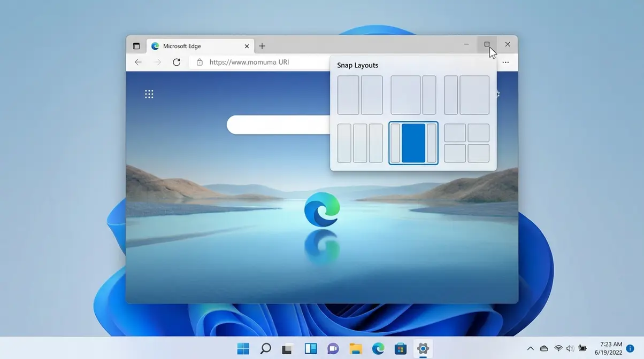Open the Widgets panel from taskbar
Image resolution: width=644 pixels, height=359 pixels.
(x=310, y=349)
